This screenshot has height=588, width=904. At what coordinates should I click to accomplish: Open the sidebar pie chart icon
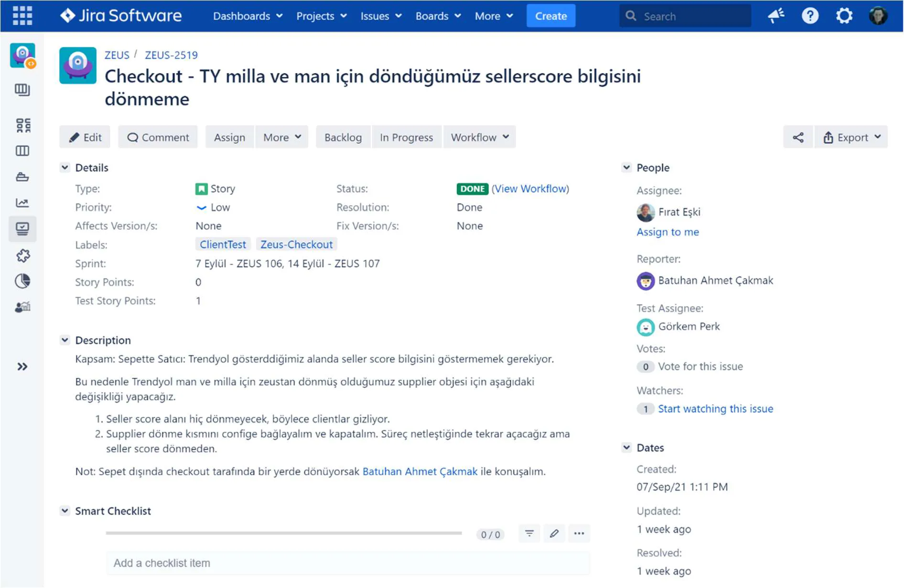click(22, 281)
